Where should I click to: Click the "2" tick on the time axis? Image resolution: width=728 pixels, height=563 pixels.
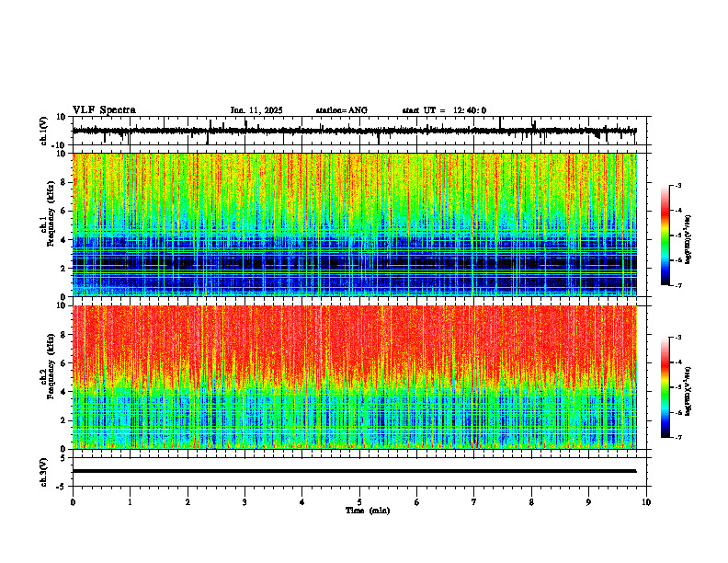pyautogui.click(x=188, y=502)
